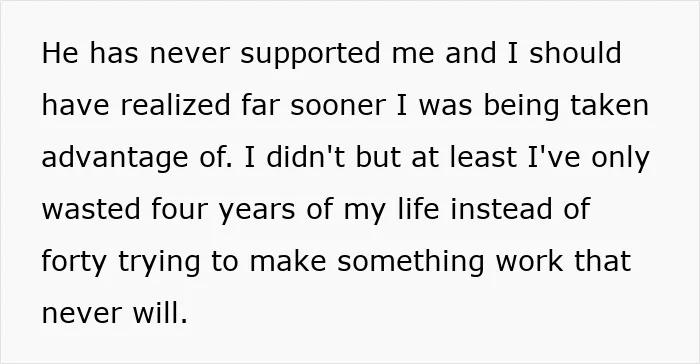Viewport: 700px width, 364px height.
Task: Click the word "He" at paragraph start
Action: point(60,53)
